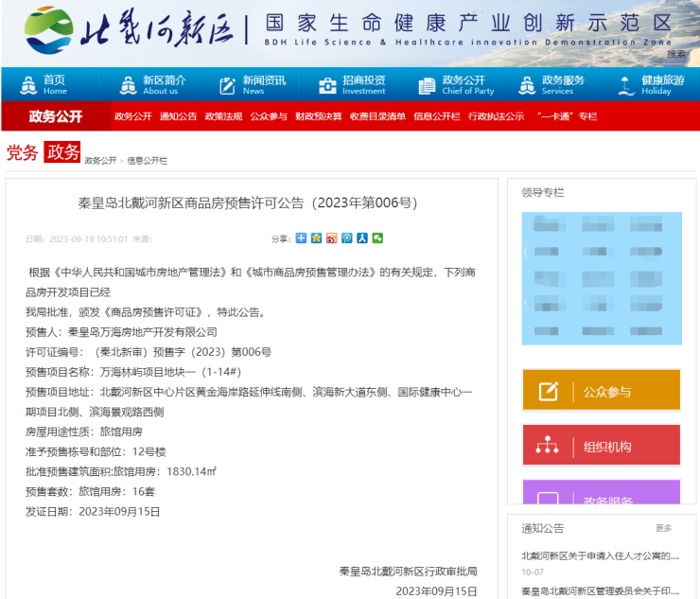This screenshot has width=700, height=599.
Task: Open the 政务服务 purple button
Action: point(601,497)
